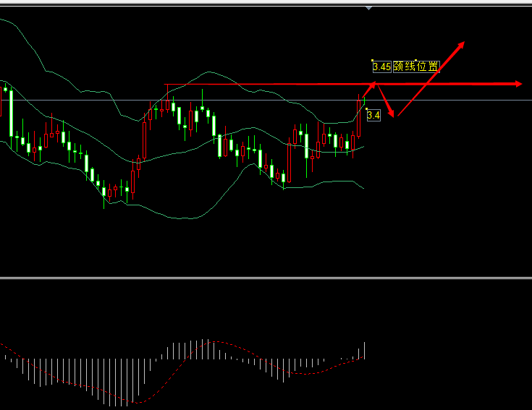Click the arrowhead at the right end of the red horizontal neckline
Image resolution: width=532 pixels, height=410 pixels.
point(518,84)
